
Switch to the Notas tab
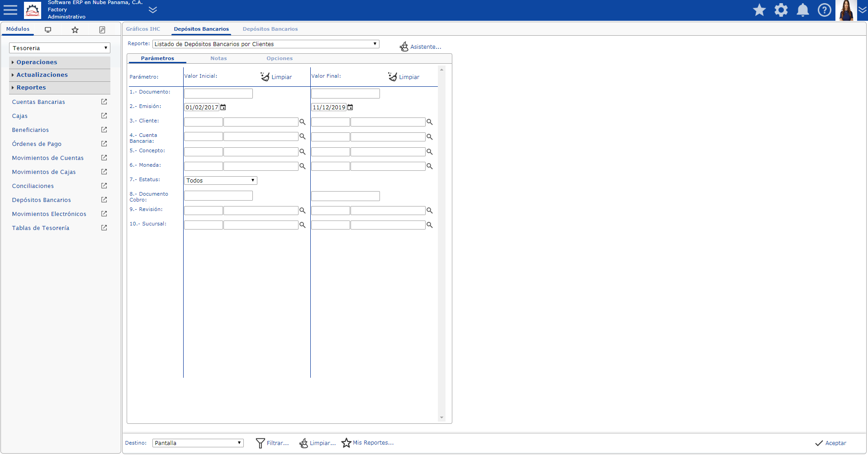pyautogui.click(x=218, y=58)
